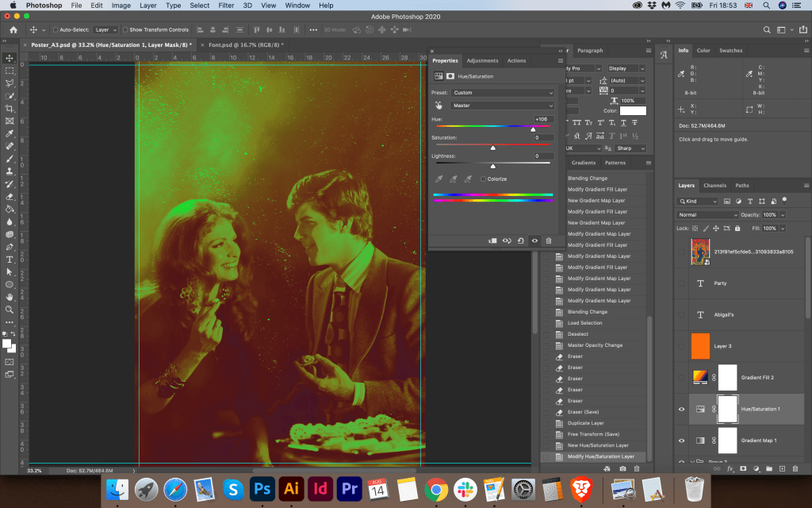Open Adobe Illustrator from the Dock
Screen dimensions: 812x508
click(291, 487)
